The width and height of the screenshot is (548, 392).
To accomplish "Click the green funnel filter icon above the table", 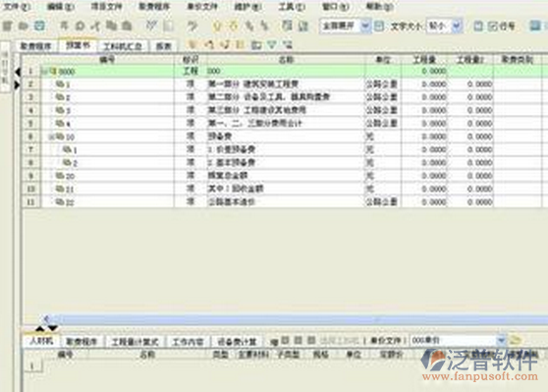I will pos(272,44).
